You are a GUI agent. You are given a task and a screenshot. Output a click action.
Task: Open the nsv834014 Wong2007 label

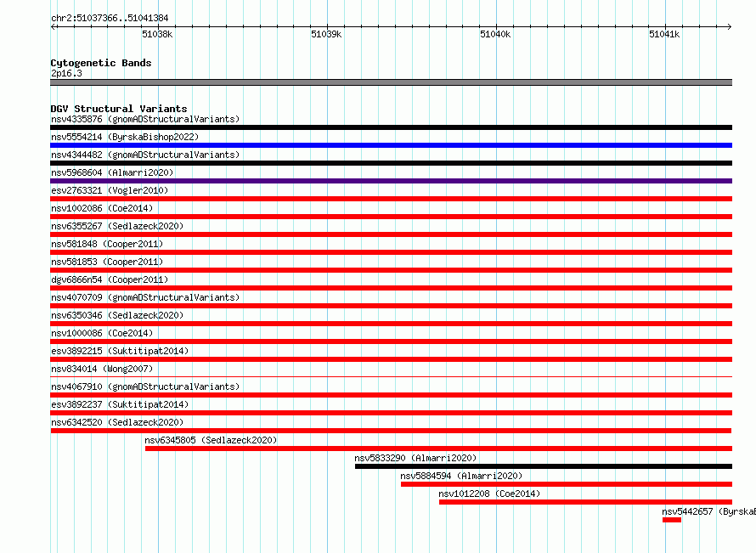click(x=102, y=369)
